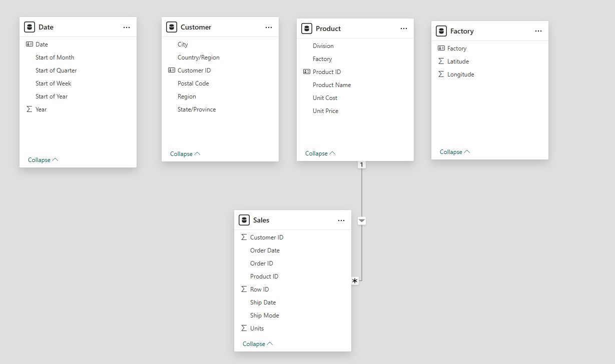Click the key icon beside Customer ID in Customer table

pyautogui.click(x=172, y=70)
